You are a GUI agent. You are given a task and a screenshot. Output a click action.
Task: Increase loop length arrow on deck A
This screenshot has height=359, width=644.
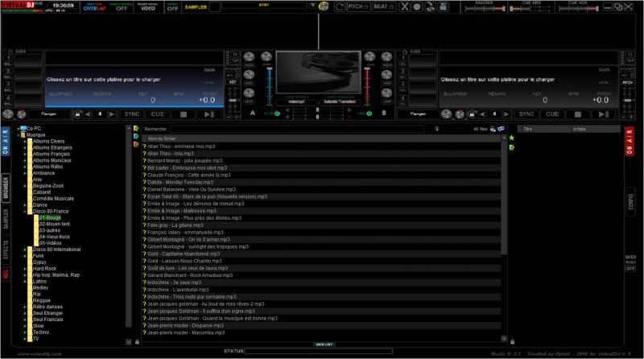tap(111, 114)
